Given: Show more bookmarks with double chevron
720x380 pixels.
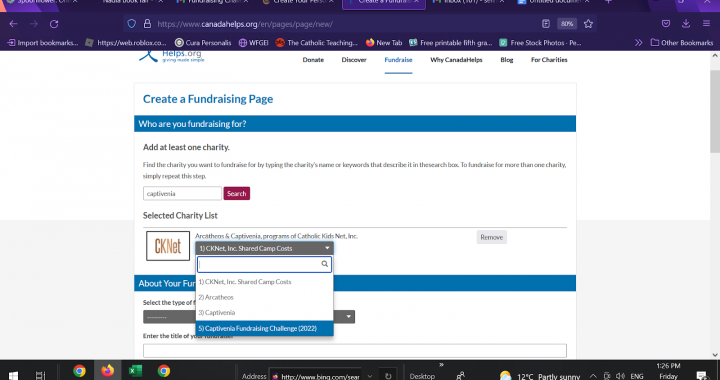Looking at the screenshot, I should (x=638, y=43).
